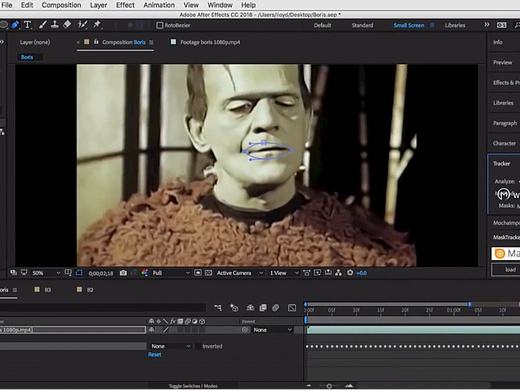520x390 pixels.
Task: Select the Ellipse shape tool
Action: [x=3, y=25]
